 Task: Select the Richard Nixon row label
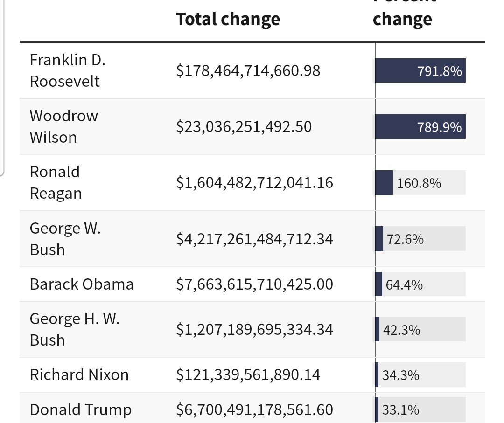79,375
